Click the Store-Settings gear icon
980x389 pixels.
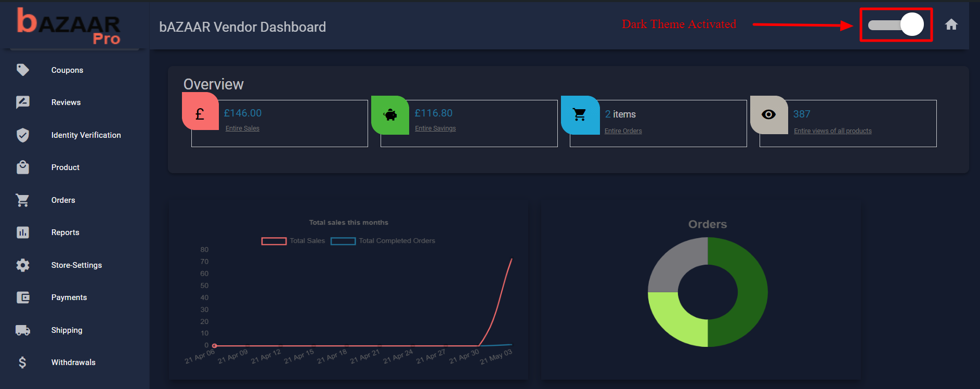click(23, 265)
